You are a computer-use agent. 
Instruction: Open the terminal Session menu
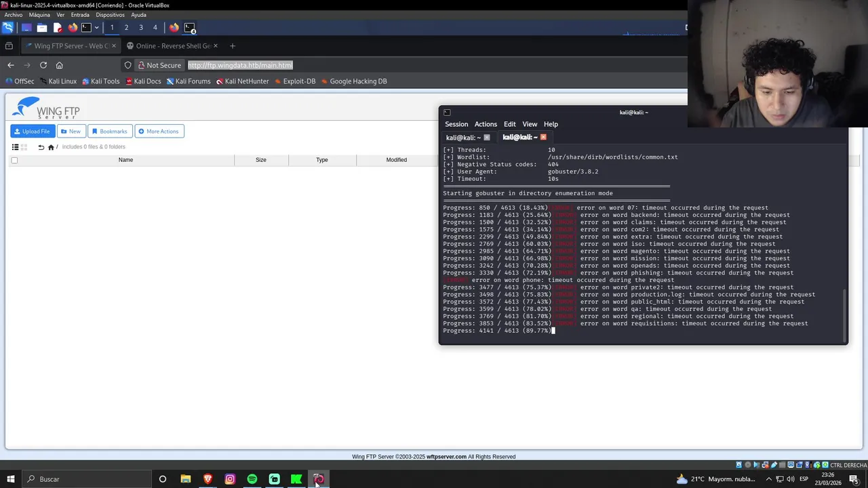pos(456,124)
